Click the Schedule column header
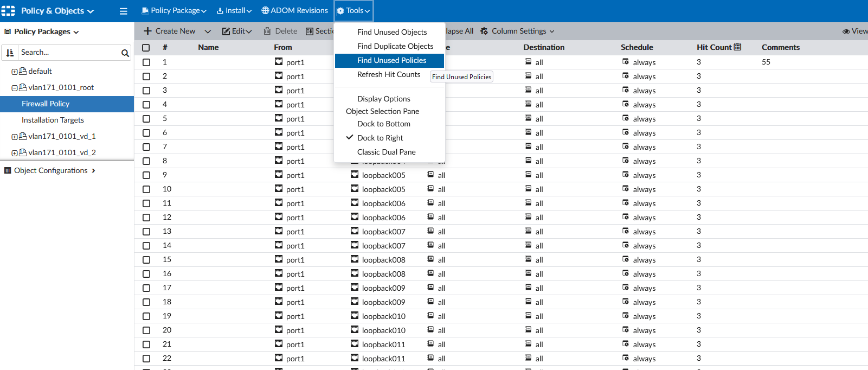868x370 pixels. [x=637, y=47]
